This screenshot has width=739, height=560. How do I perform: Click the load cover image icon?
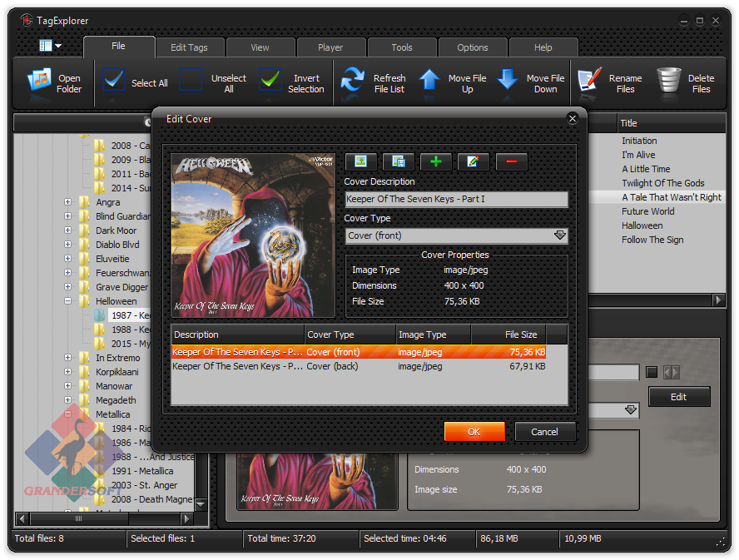pyautogui.click(x=361, y=161)
